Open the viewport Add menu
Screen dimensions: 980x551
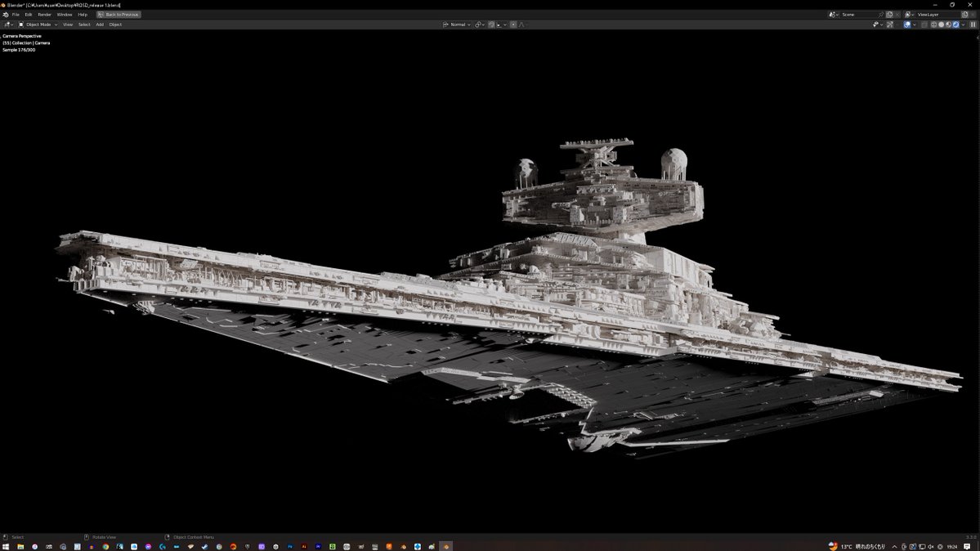(100, 25)
